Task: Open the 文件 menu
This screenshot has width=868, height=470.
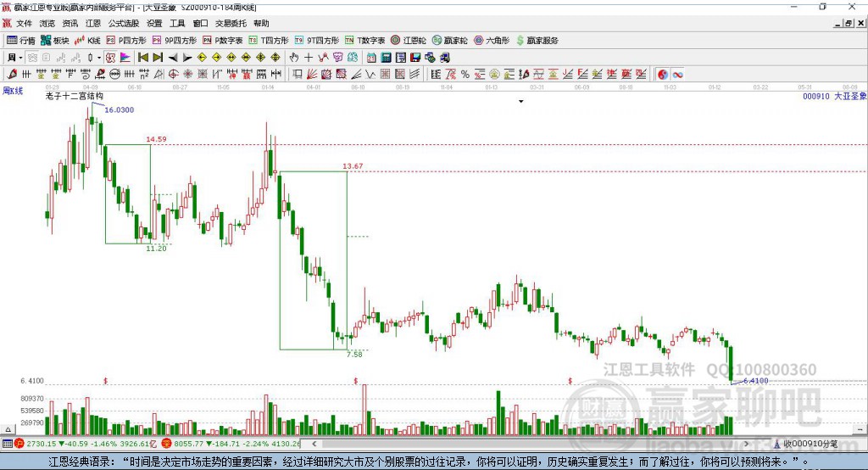Action: pyautogui.click(x=25, y=23)
